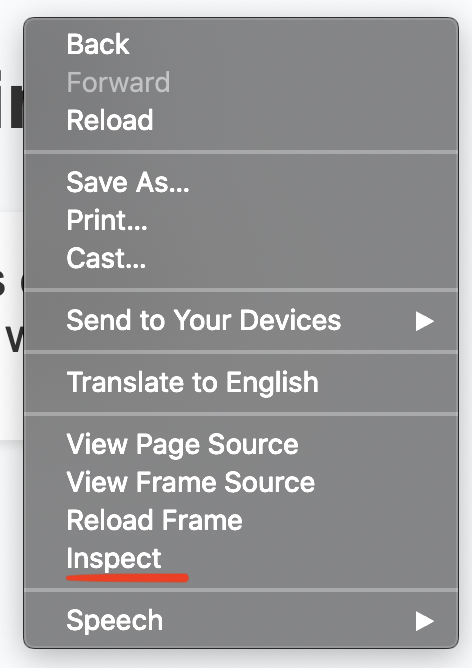Choose the Print… menu option
The height and width of the screenshot is (668, 472).
click(x=241, y=220)
